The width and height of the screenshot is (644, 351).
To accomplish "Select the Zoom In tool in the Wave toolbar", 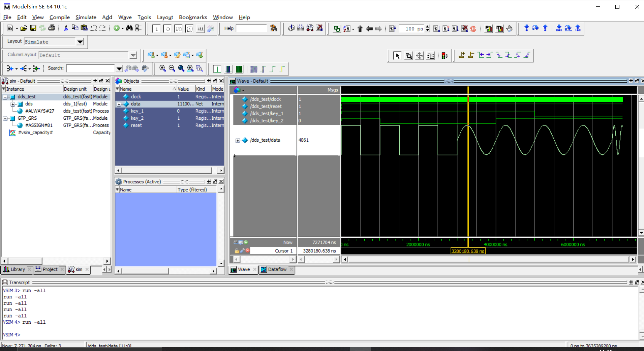I will [162, 68].
